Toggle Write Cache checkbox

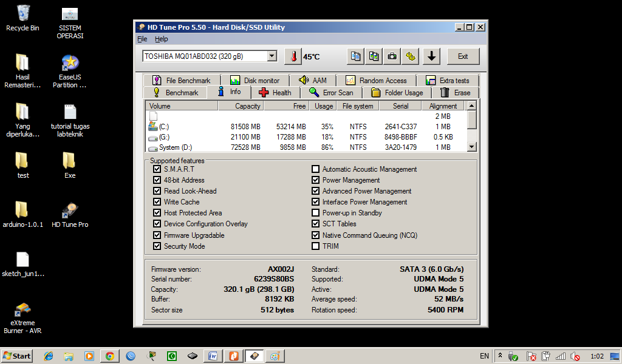point(157,202)
